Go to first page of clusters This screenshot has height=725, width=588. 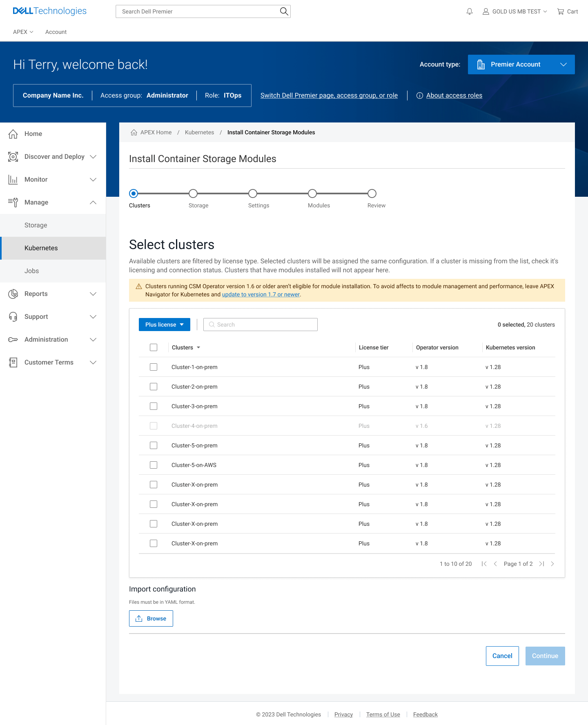pos(484,564)
